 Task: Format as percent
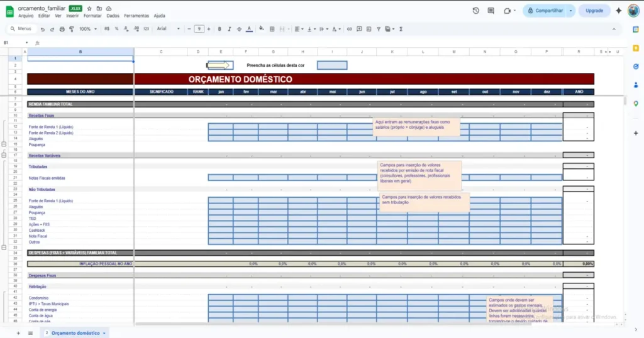point(116,29)
